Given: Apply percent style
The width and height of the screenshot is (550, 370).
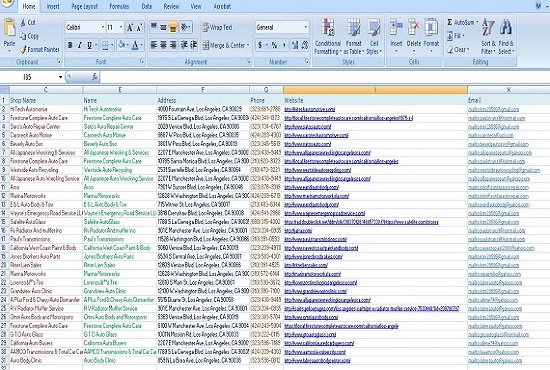Looking at the screenshot, I should click(274, 45).
